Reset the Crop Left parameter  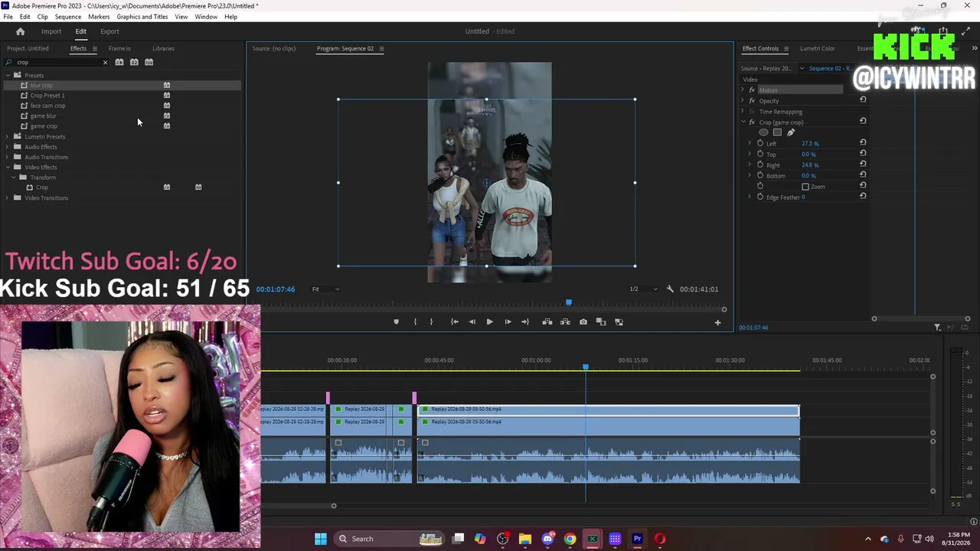(863, 142)
